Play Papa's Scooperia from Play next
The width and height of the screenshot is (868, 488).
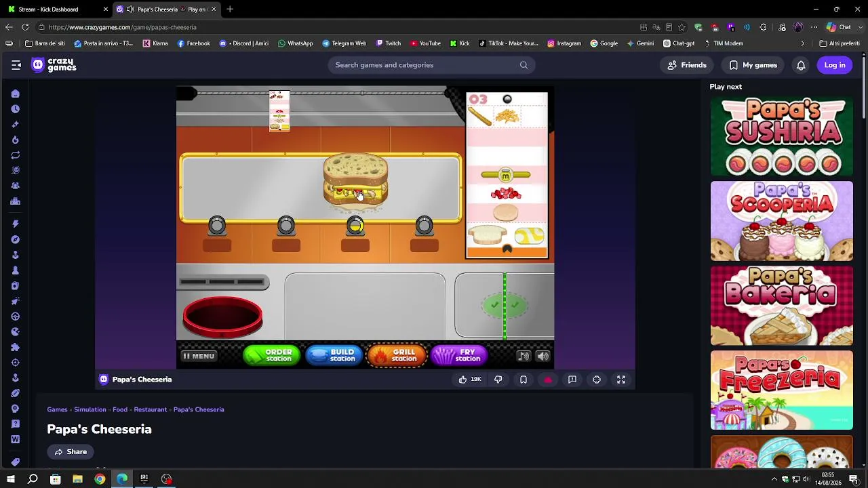coord(782,221)
